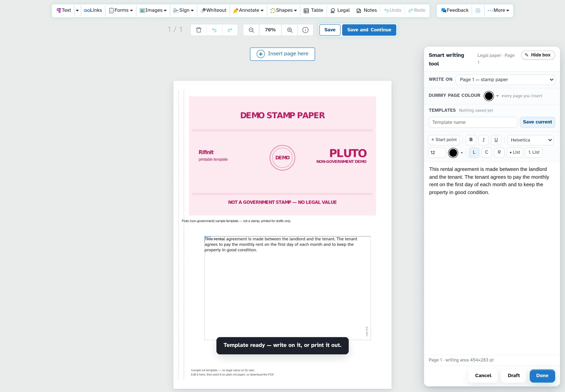Toggle Bold formatting in writing tool

[x=471, y=140]
